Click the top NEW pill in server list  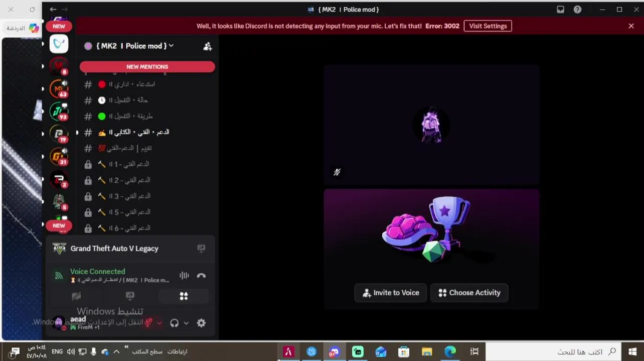(x=59, y=26)
